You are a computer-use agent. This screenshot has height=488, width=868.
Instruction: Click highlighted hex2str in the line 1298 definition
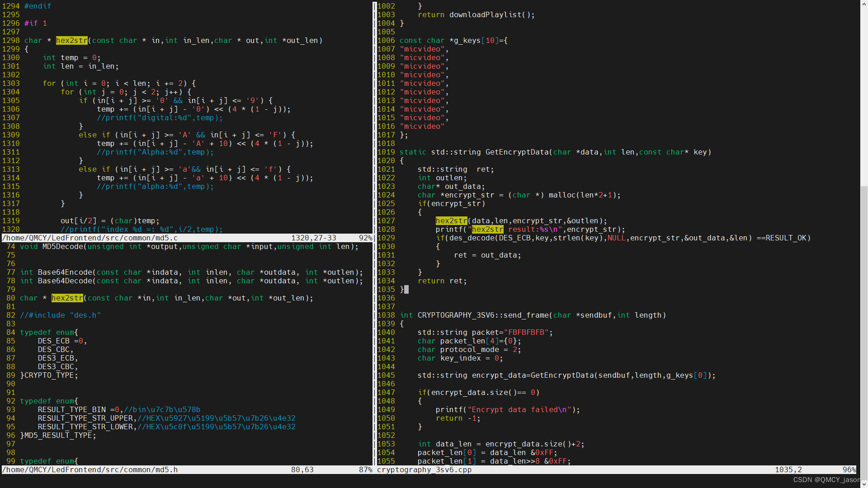coord(71,41)
